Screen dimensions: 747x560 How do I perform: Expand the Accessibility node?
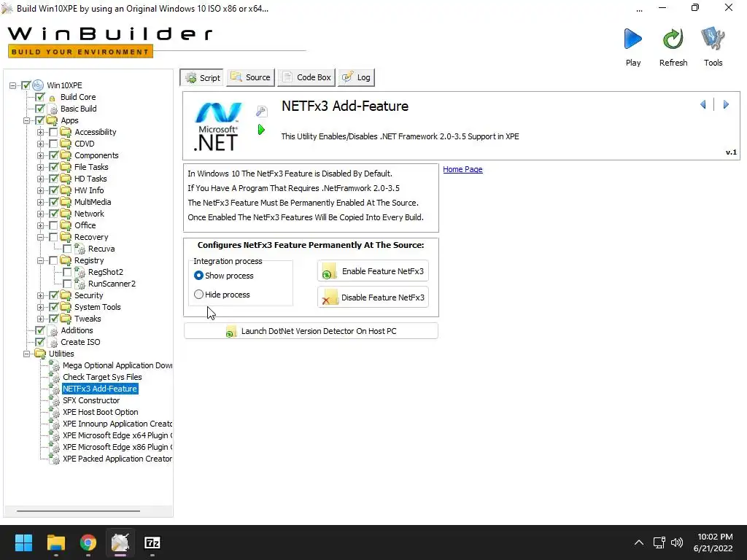[x=41, y=133]
